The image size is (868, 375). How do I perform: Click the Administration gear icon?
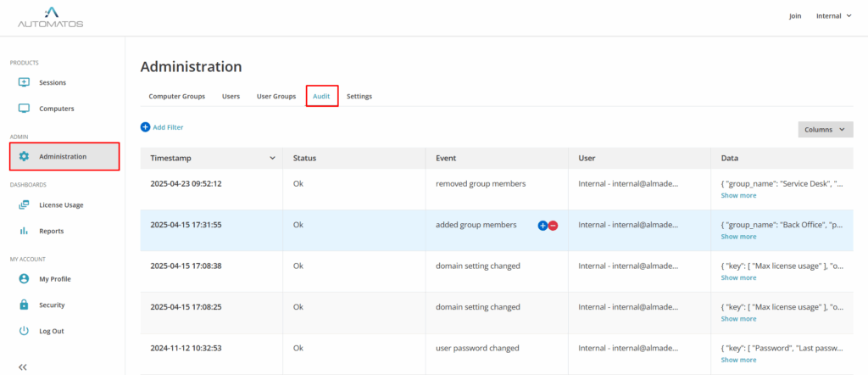click(x=24, y=156)
